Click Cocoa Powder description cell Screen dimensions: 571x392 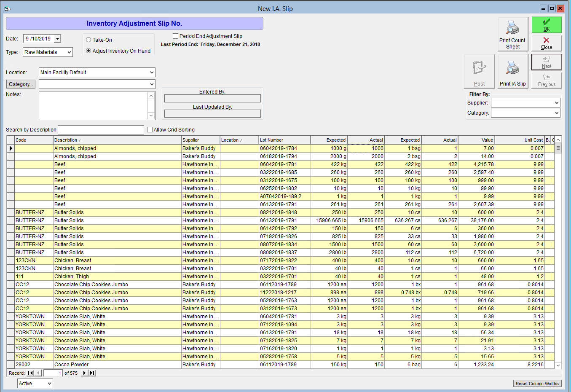117,365
